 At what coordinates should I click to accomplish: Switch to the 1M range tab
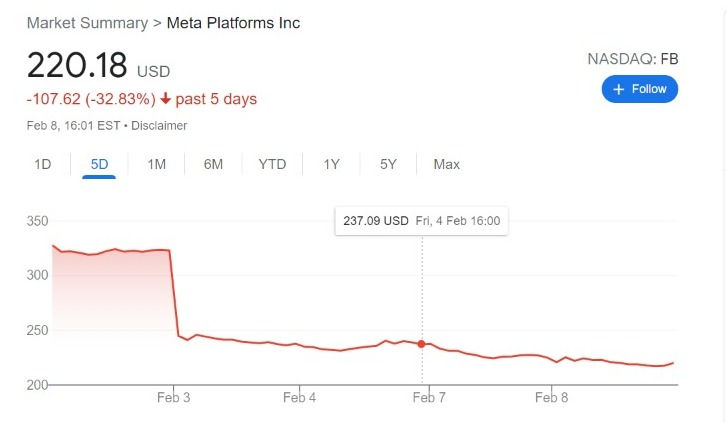[156, 164]
